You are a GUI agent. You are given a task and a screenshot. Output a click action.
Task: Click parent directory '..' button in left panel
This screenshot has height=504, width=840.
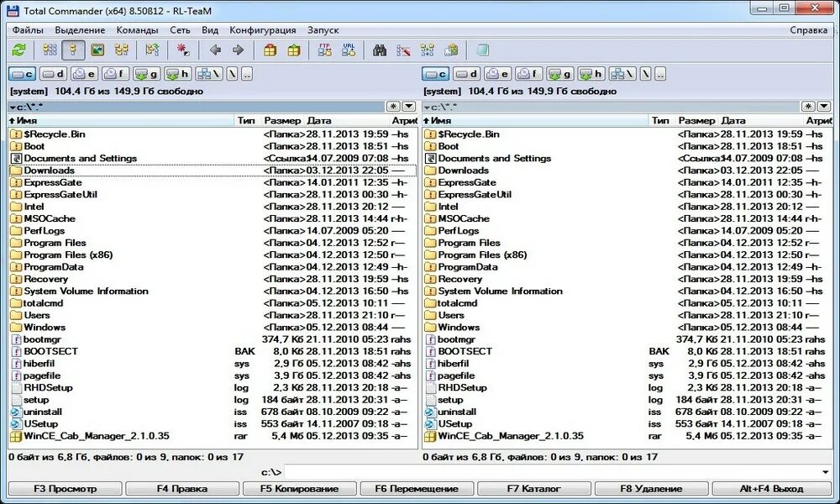(x=247, y=74)
